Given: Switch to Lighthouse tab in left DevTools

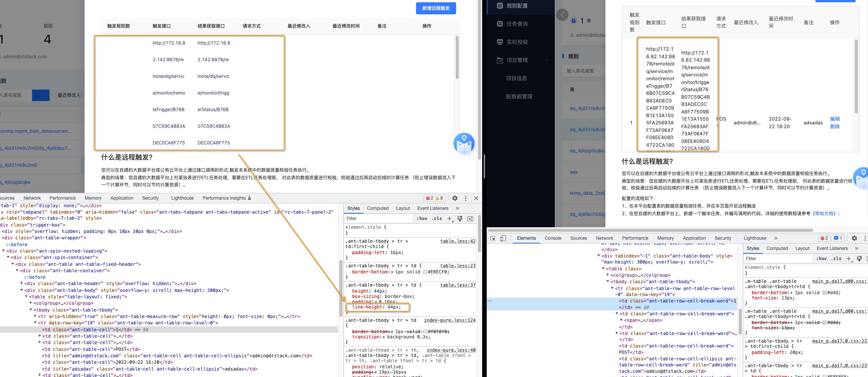Looking at the screenshot, I should coord(183,198).
